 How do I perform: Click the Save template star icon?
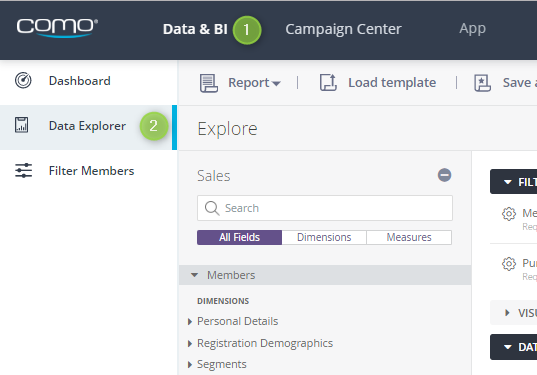tap(482, 83)
